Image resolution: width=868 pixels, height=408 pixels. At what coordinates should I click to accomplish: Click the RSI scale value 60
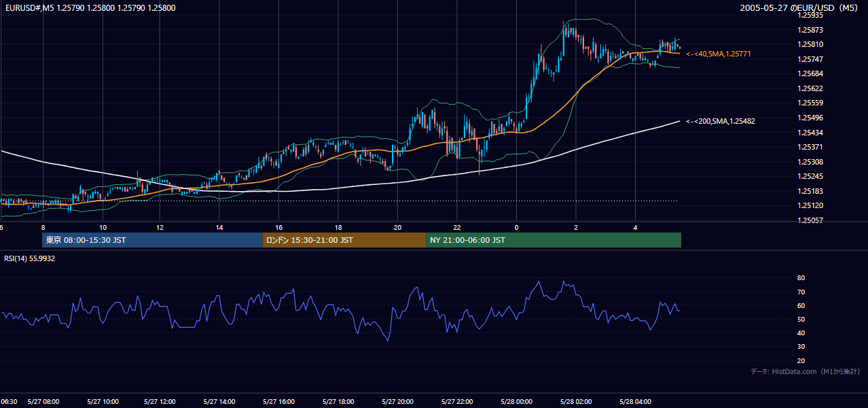coord(801,305)
